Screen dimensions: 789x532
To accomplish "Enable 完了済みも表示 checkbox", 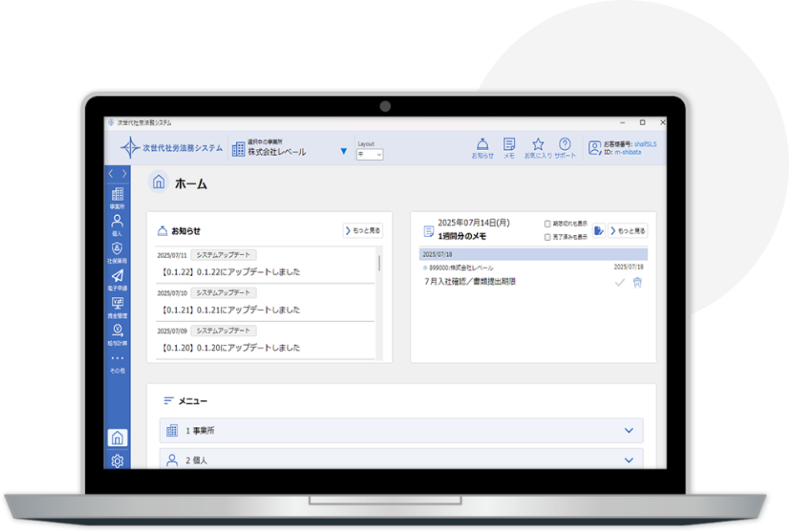I will point(547,238).
